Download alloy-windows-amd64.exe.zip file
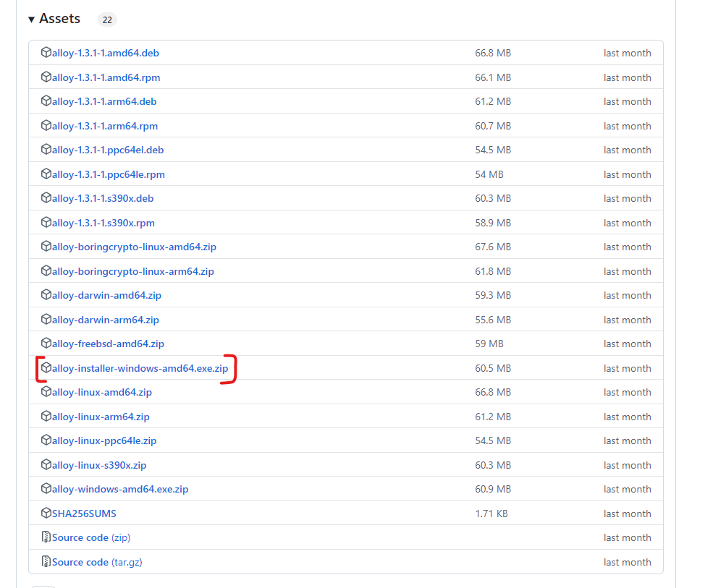 coord(120,489)
